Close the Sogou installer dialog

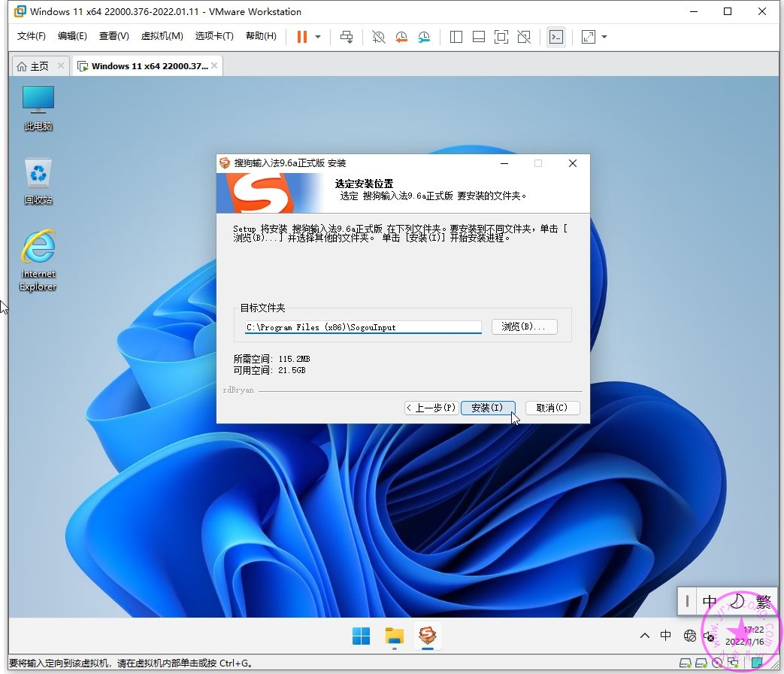coord(573,163)
